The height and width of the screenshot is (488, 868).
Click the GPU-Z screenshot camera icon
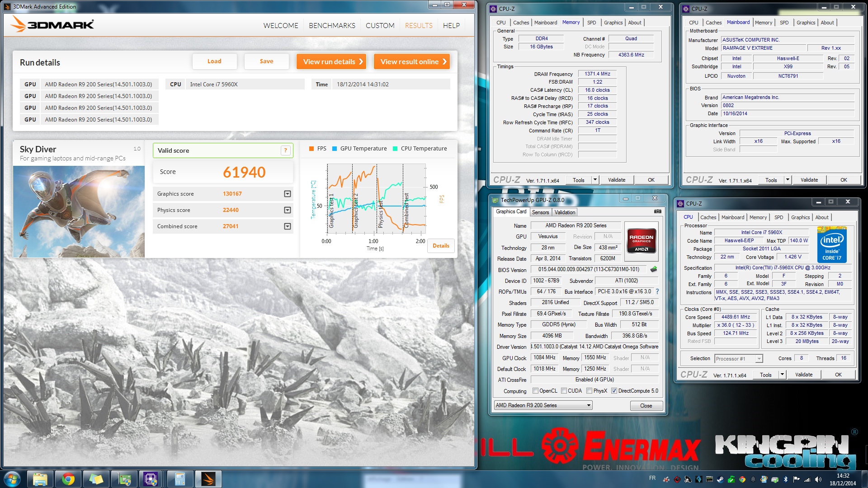[x=657, y=211]
